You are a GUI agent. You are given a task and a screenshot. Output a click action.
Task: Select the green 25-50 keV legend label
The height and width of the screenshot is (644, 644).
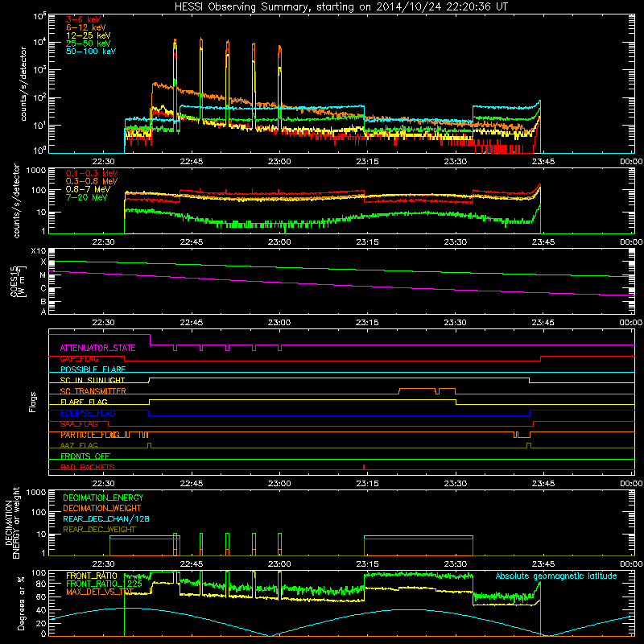89,43
